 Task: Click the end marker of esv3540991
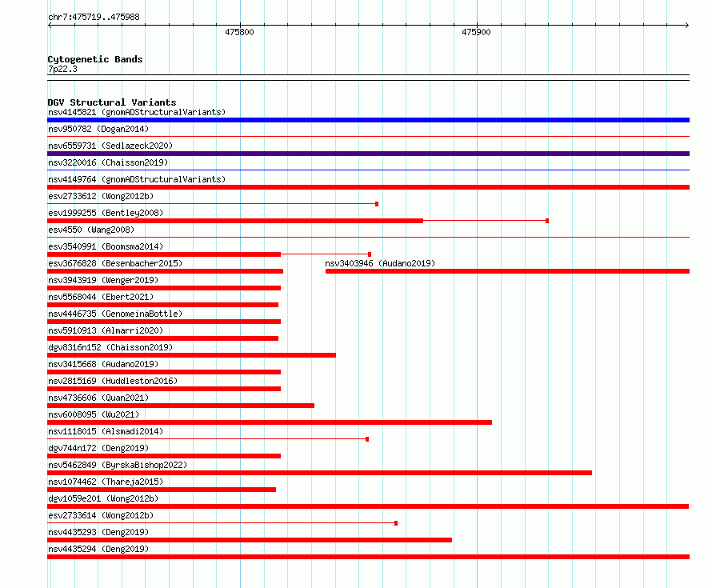tap(370, 254)
